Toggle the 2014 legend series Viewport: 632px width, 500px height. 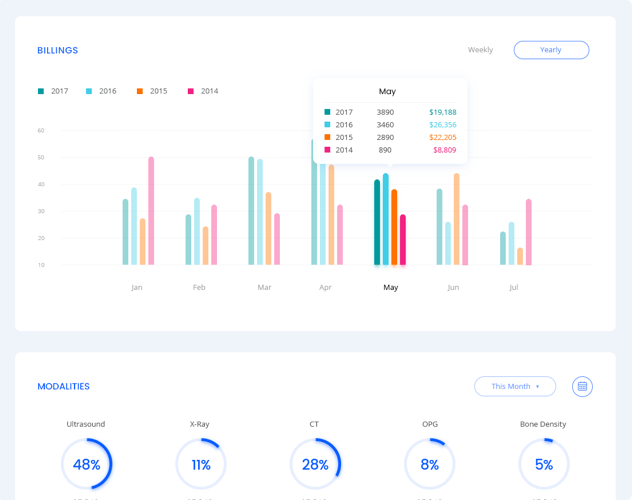203,91
